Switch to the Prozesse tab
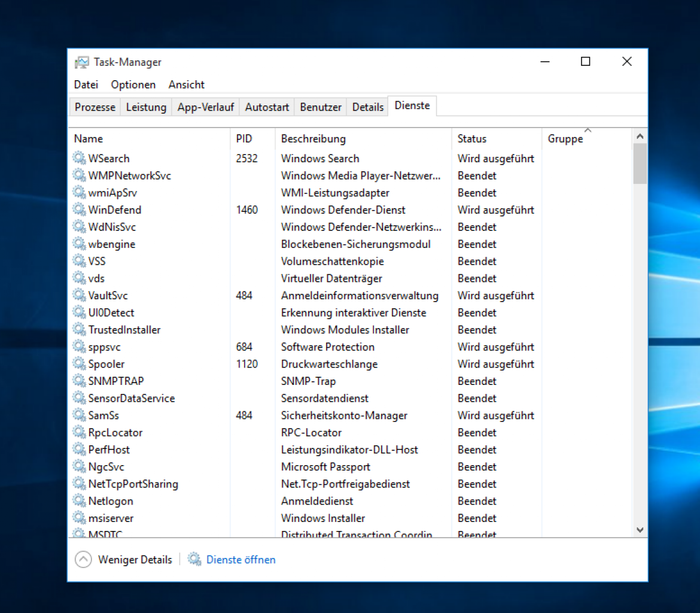This screenshot has width=700, height=613. (95, 107)
